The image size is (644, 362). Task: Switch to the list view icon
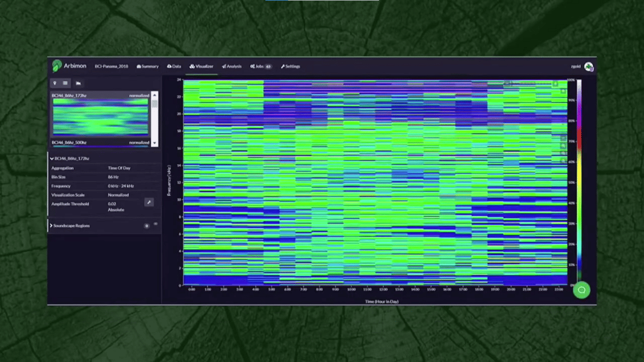pos(65,83)
